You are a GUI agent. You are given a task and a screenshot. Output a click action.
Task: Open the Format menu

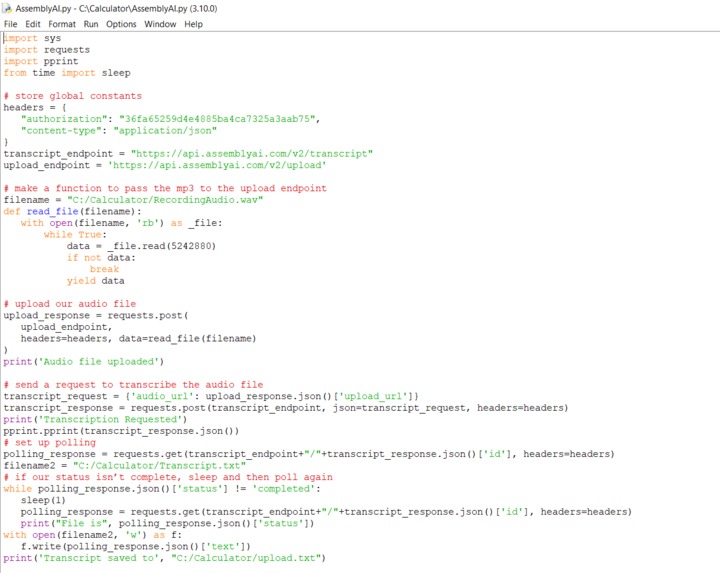pyautogui.click(x=62, y=24)
